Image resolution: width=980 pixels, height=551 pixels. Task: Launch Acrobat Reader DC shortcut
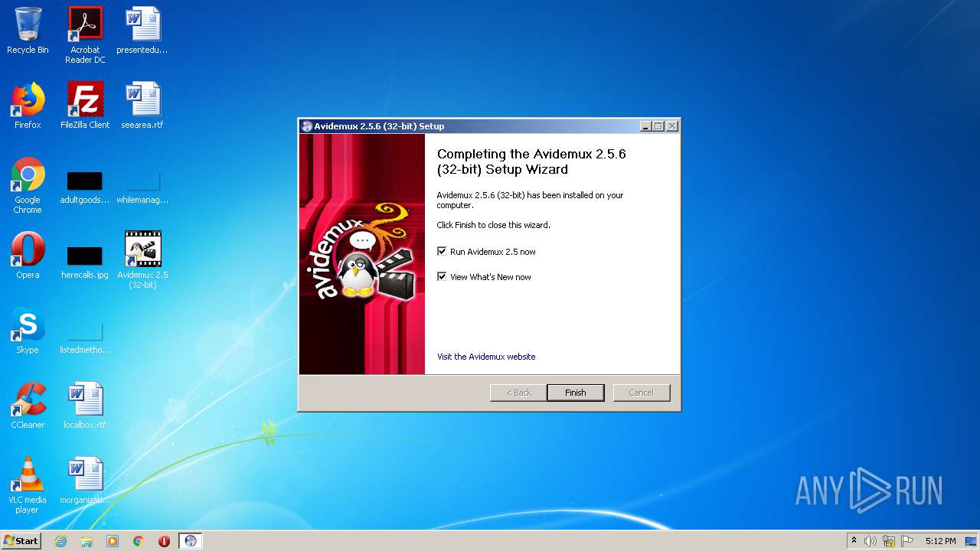[x=85, y=35]
